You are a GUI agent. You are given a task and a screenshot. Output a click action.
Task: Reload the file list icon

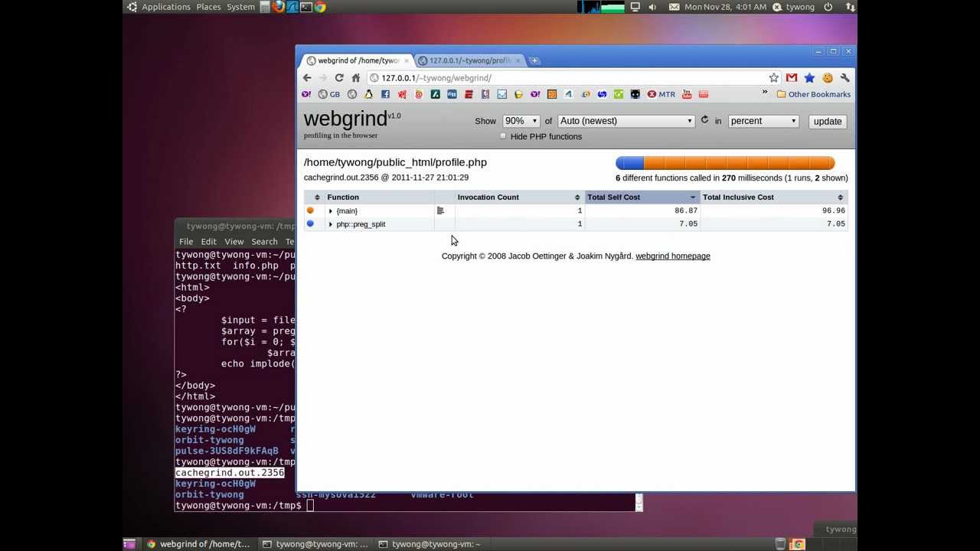[704, 120]
